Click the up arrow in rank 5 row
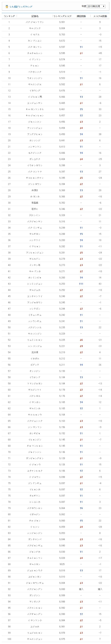The width and height of the screenshot is (111, 644). (x=81, y=47)
